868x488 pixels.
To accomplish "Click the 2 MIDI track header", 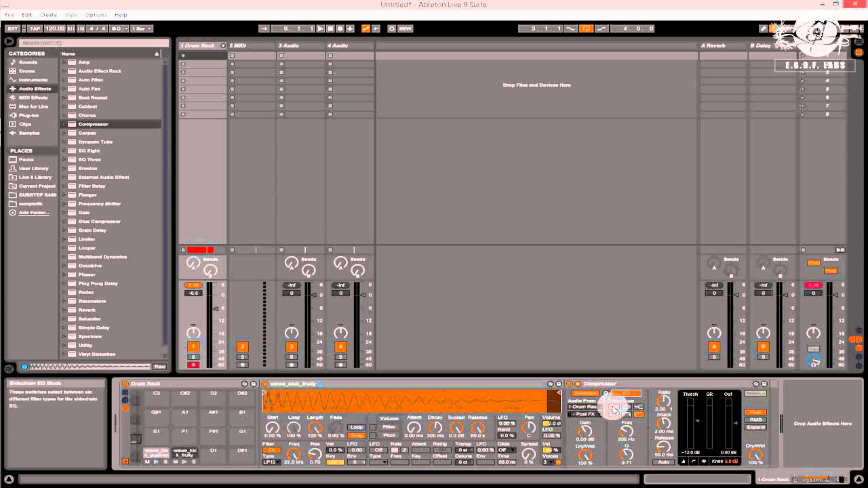I will [252, 45].
